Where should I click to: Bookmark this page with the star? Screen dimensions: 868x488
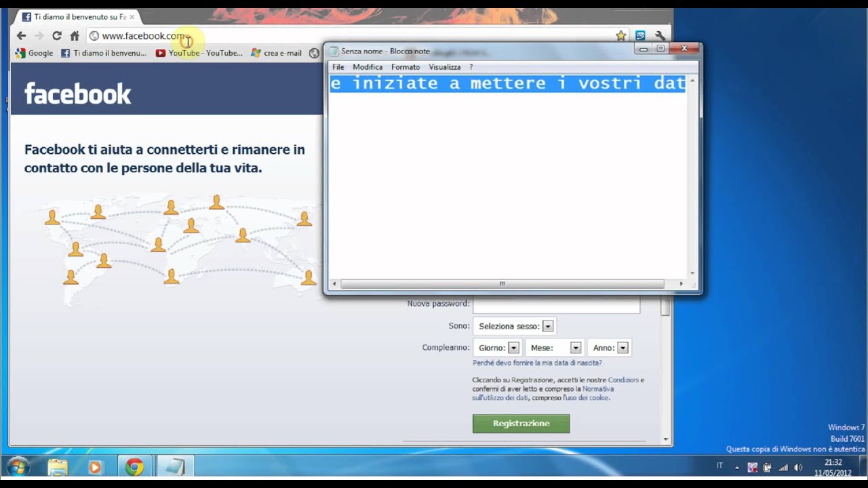620,36
